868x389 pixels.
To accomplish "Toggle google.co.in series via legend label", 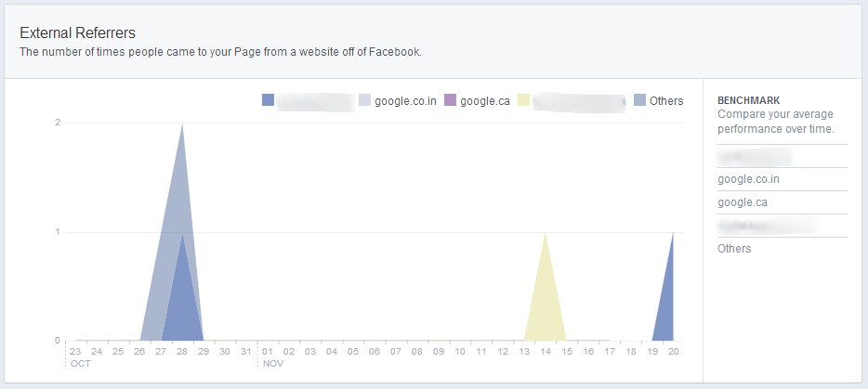I will tap(405, 100).
